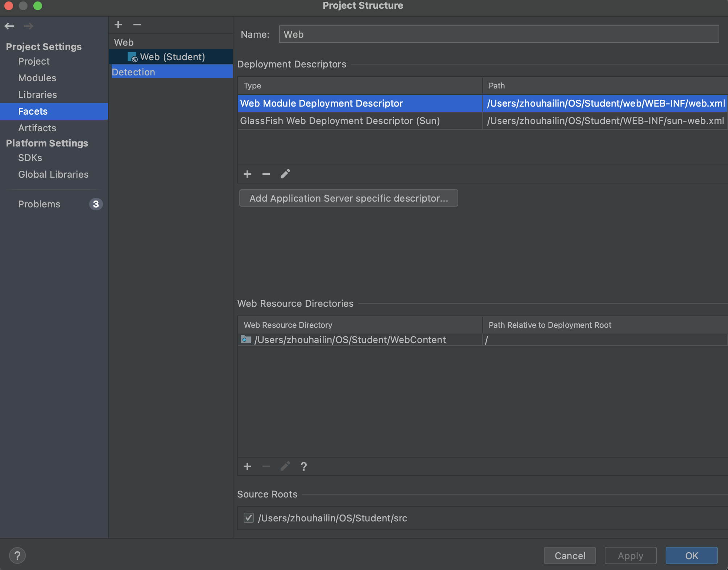The image size is (728, 570).
Task: Open help with bottom-left question button
Action: pyautogui.click(x=17, y=555)
